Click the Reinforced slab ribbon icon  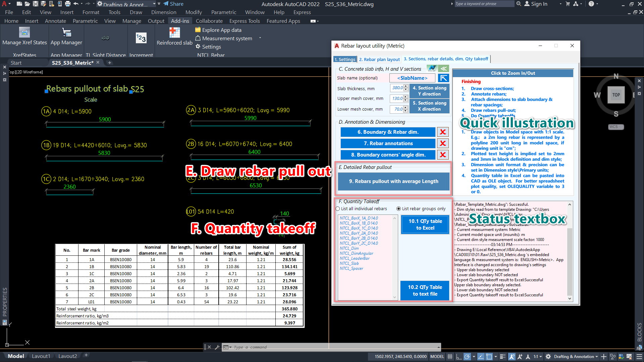click(x=174, y=33)
